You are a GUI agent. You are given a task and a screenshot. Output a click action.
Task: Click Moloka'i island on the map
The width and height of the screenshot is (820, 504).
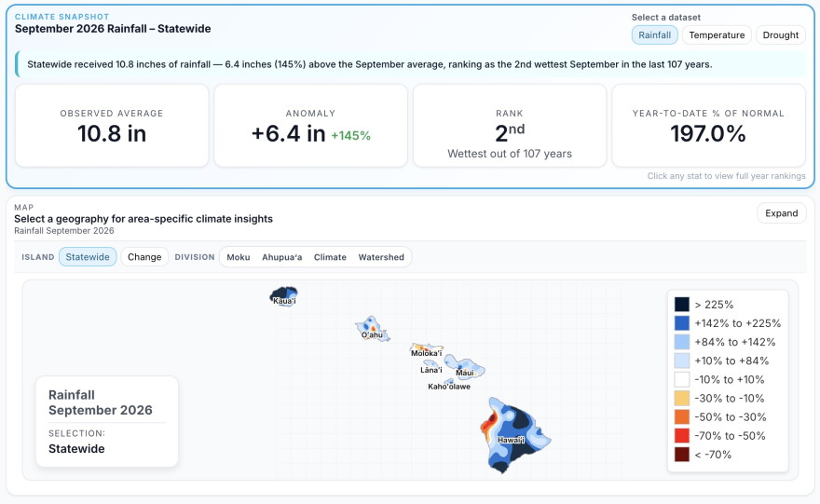coord(426,349)
